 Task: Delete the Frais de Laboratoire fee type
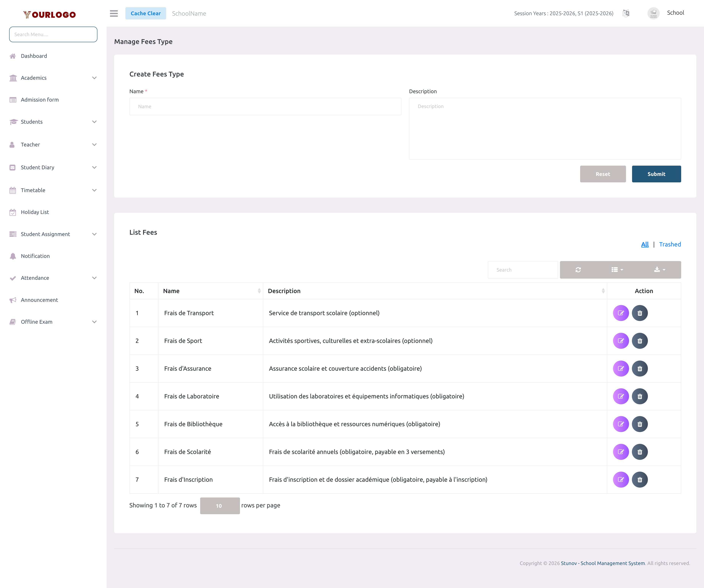pyautogui.click(x=640, y=396)
